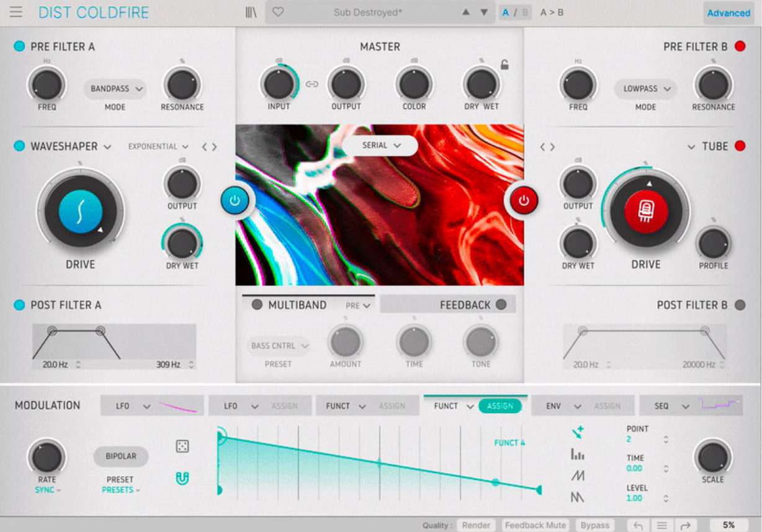Open the Serial routing dropdown

click(x=380, y=146)
